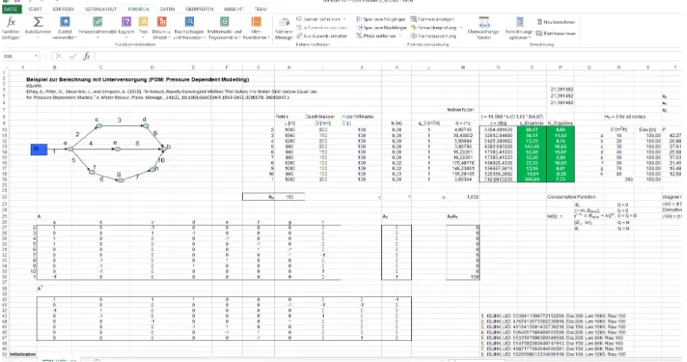Click the formula bar cancel X icon
This screenshot has height=362, width=687.
(59, 56)
